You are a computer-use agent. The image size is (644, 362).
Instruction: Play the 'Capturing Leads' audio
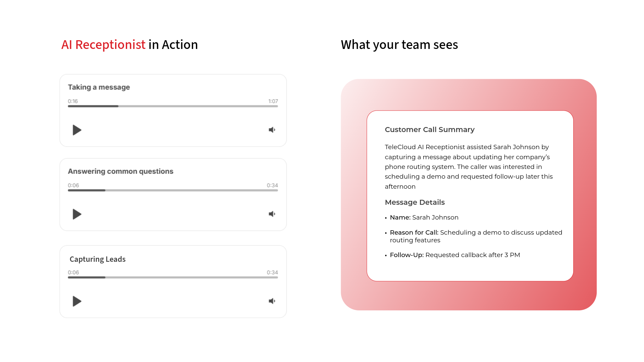point(77,301)
